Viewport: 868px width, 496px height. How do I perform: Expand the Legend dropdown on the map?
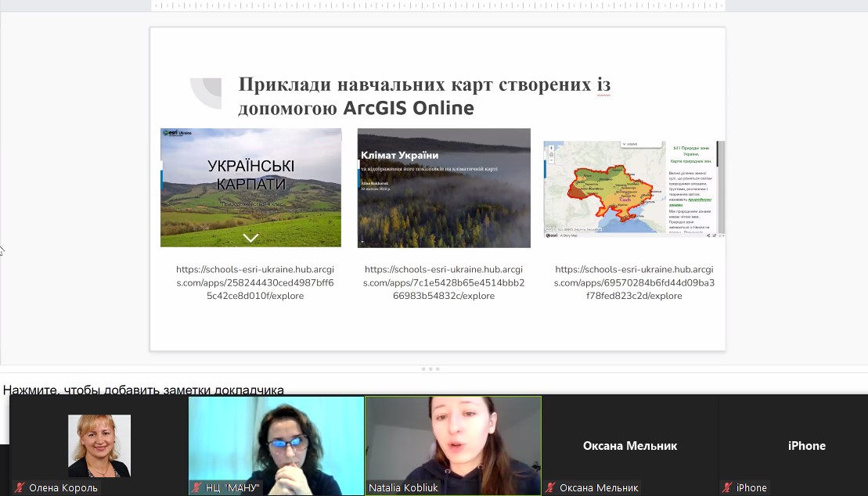(x=631, y=144)
